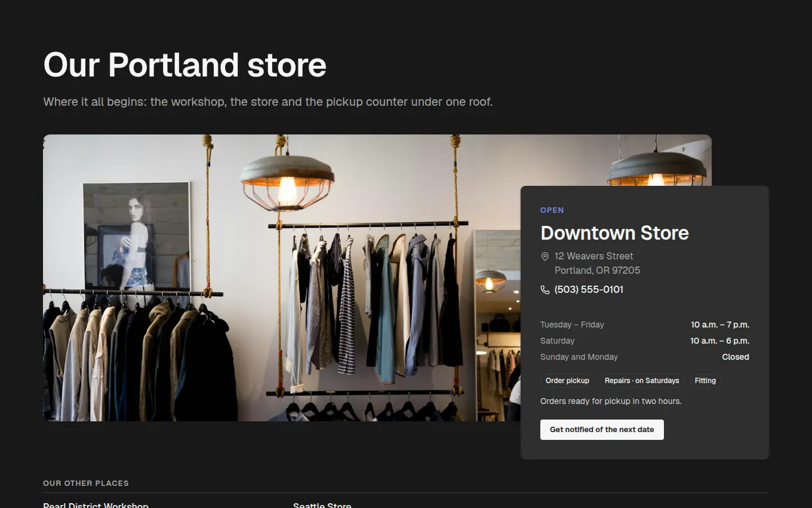Open the Seattle Store entry
The image size is (812, 508).
coord(322,505)
